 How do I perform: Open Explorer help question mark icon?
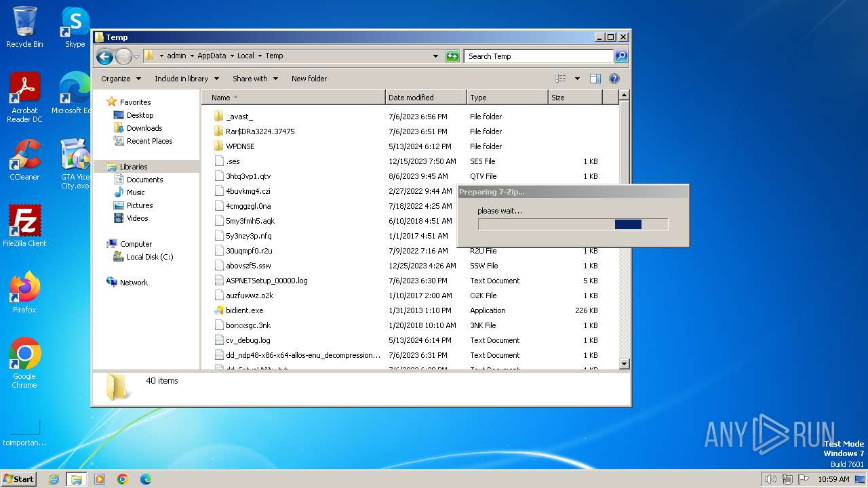pos(614,79)
